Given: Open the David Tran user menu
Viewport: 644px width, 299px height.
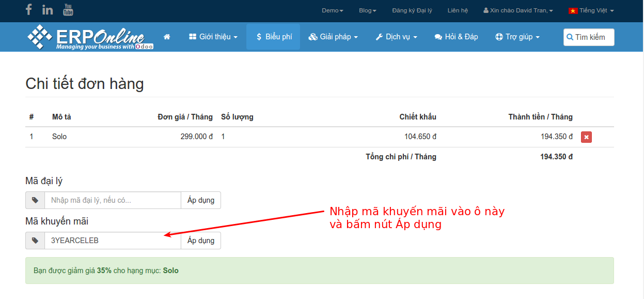Looking at the screenshot, I should click(x=518, y=10).
